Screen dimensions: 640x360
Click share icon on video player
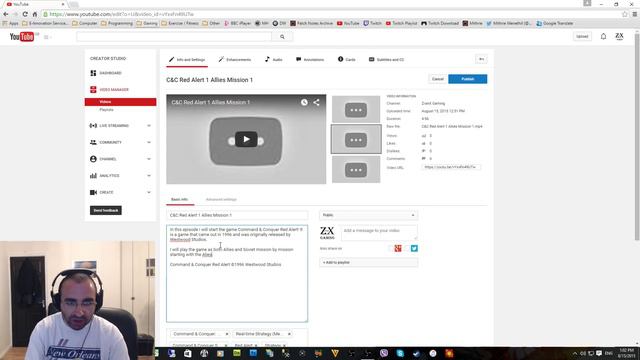[316, 102]
